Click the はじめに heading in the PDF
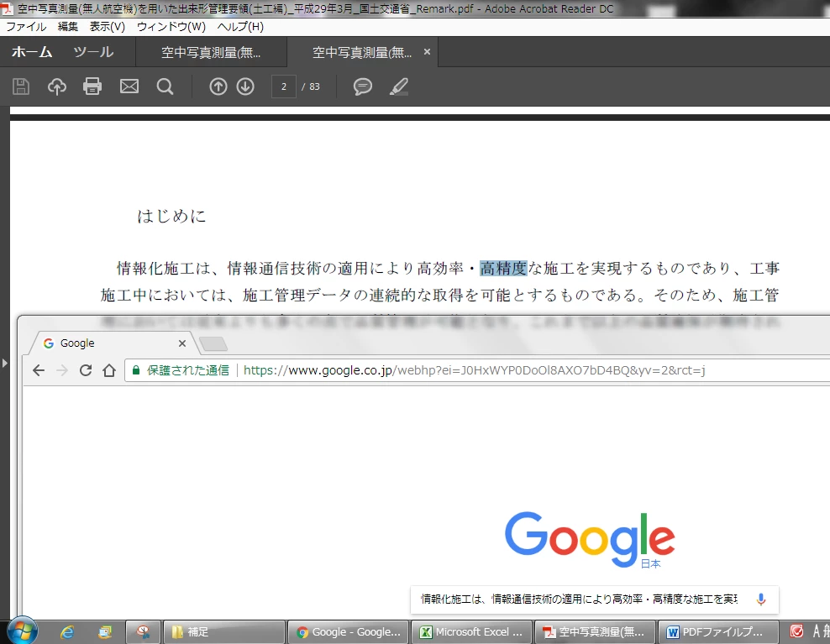Image resolution: width=830 pixels, height=644 pixels. pos(171,216)
